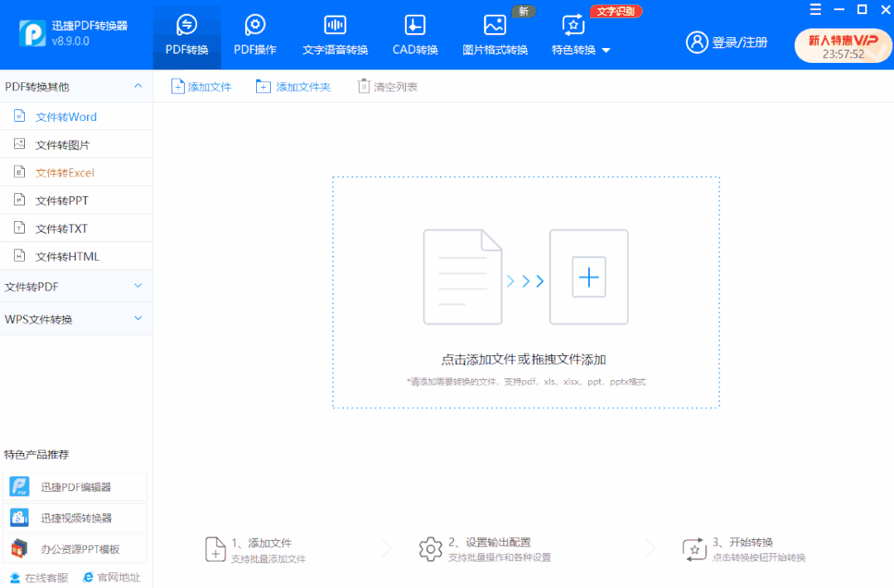894x588 pixels.
Task: Open 迅捷PDF编辑器 recommended product
Action: click(x=75, y=487)
